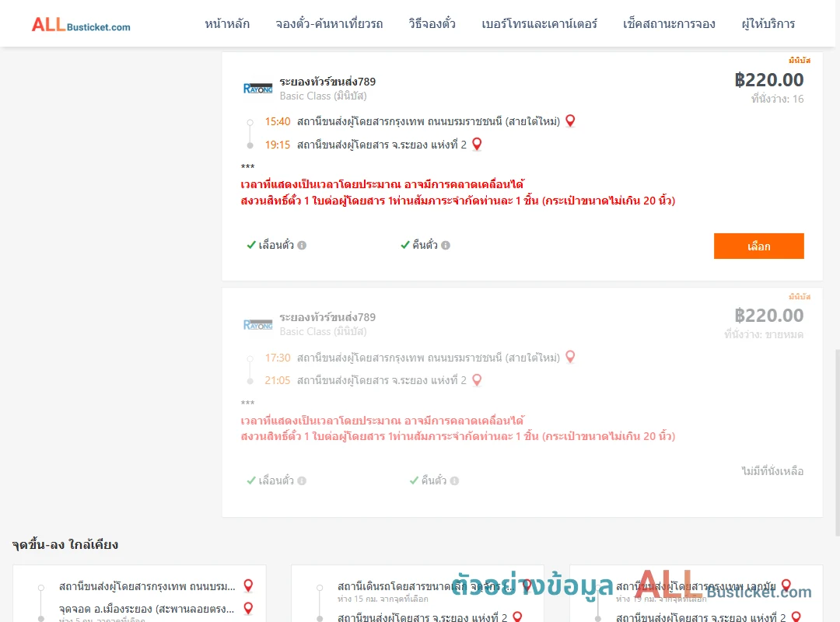Open the วิธีจองตั๋ว menu item

(x=432, y=24)
